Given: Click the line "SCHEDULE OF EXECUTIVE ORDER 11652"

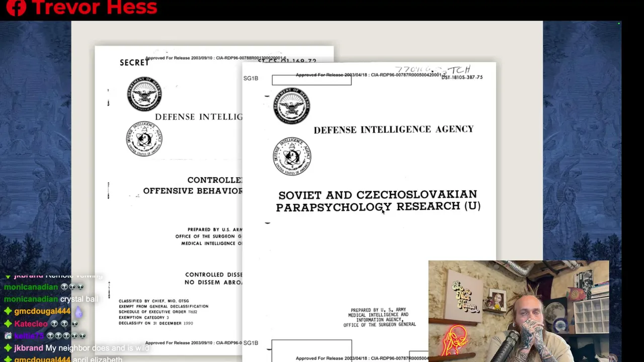Looking at the screenshot, I should 157,312.
